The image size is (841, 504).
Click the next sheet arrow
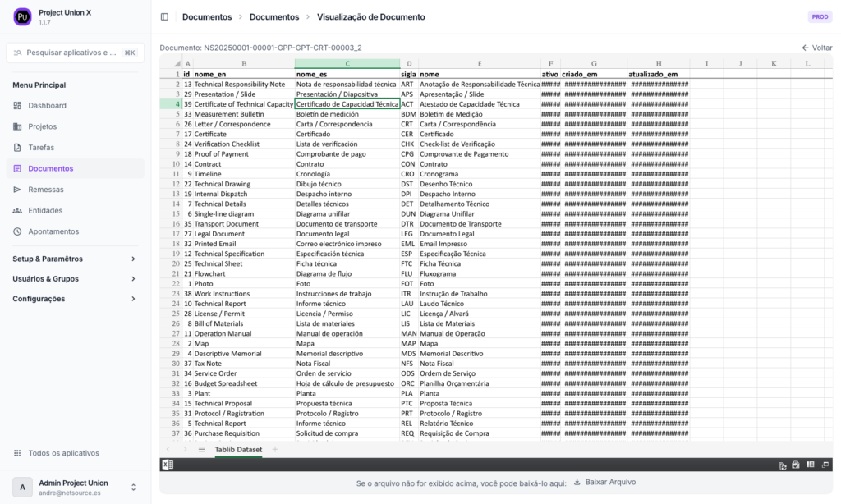pyautogui.click(x=185, y=449)
